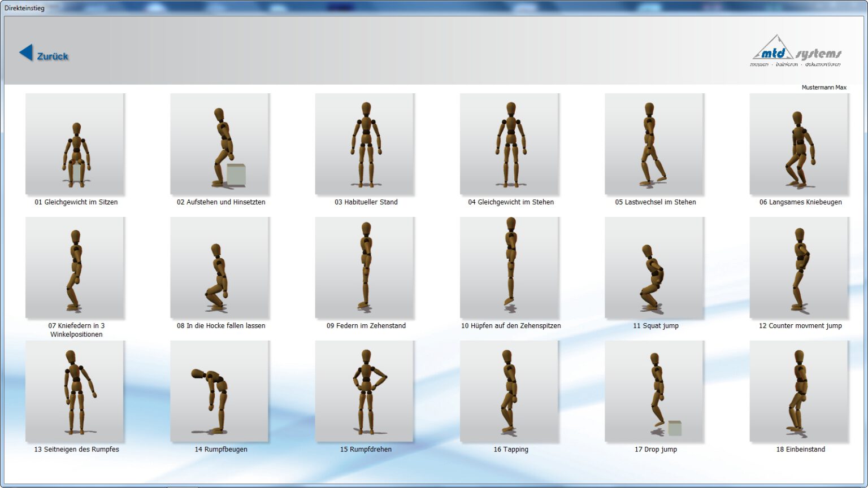This screenshot has width=868, height=488.
Task: Open the 01 Gleichgewicht im Sitzen exercise
Action: click(x=75, y=145)
